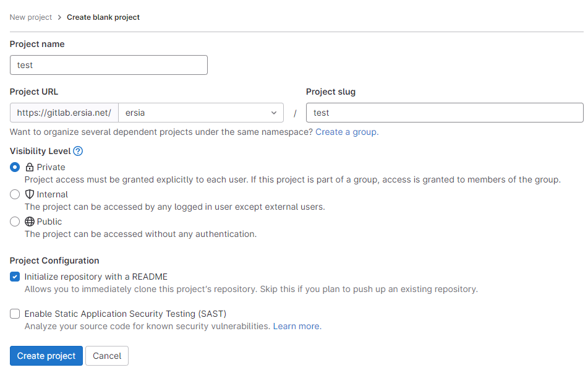Focus the Project slug input field

click(x=445, y=113)
